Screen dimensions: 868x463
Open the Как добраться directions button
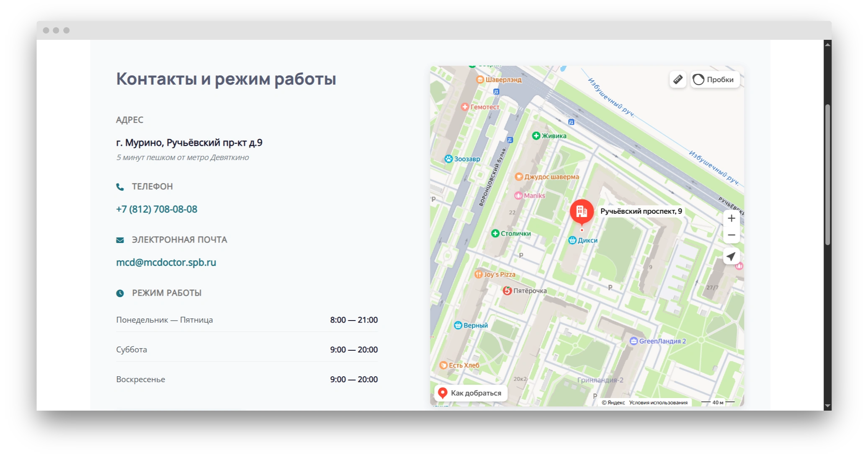(470, 393)
